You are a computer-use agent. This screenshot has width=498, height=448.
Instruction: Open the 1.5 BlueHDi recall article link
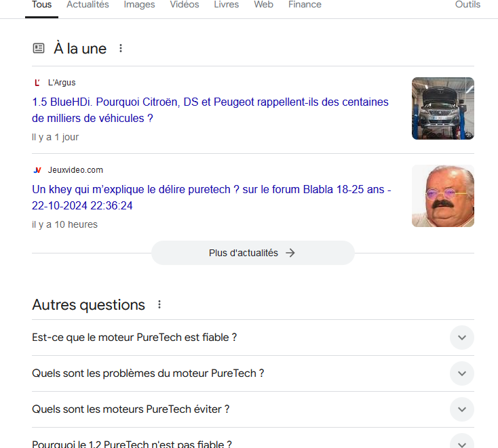pyautogui.click(x=210, y=110)
